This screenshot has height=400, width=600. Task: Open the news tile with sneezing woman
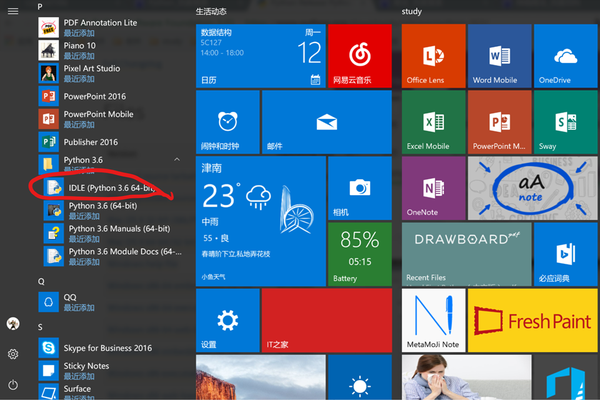coord(466,377)
